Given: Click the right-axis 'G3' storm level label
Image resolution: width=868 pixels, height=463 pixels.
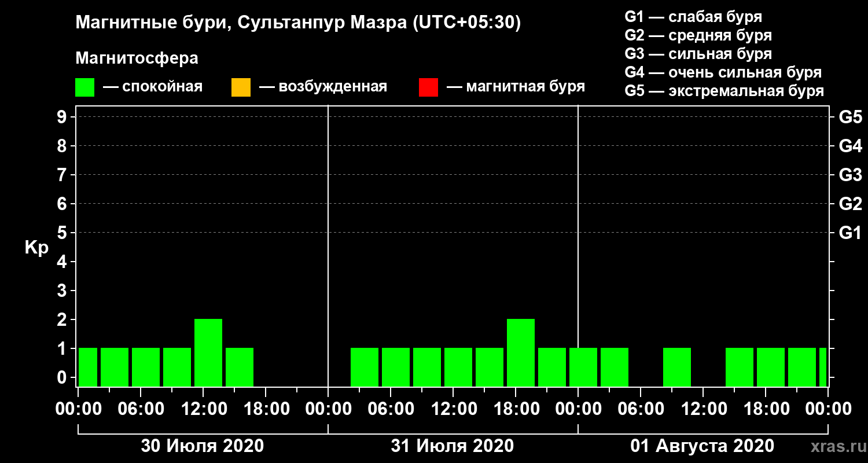Looking at the screenshot, I should click(x=850, y=175).
